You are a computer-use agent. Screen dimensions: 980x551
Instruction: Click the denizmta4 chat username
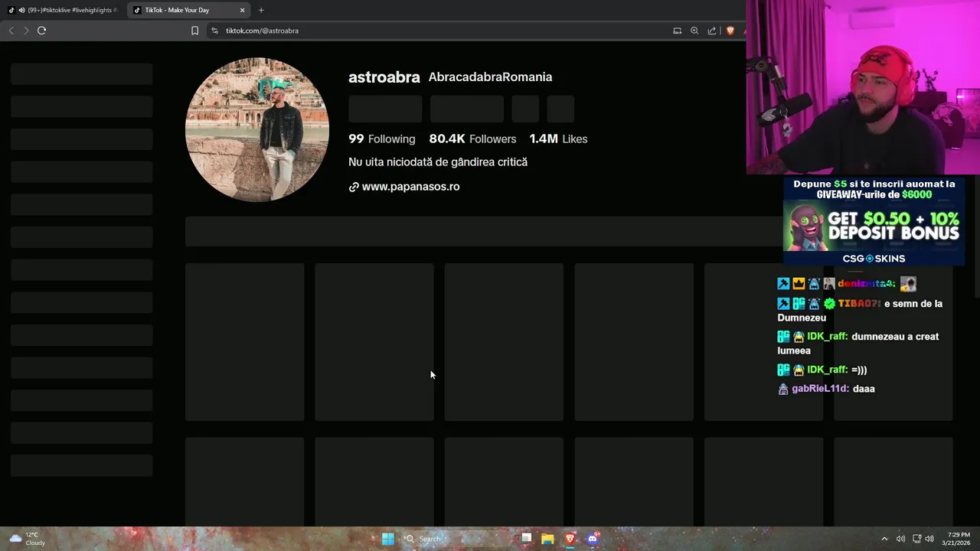coord(866,284)
